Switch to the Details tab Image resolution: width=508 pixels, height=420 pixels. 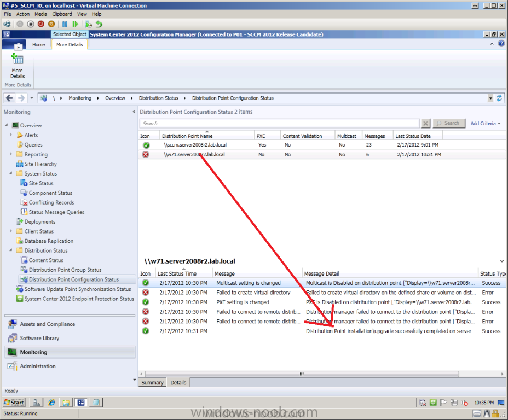(178, 382)
